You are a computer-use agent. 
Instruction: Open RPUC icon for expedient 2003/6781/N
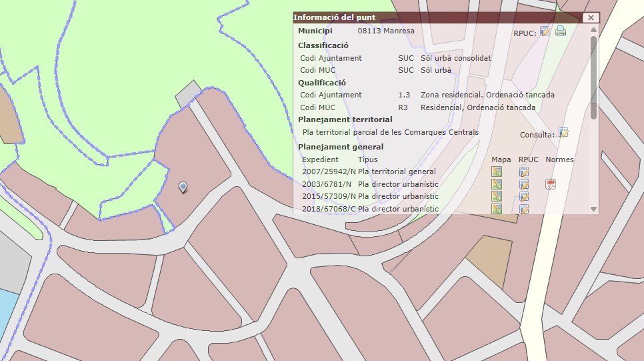click(x=524, y=184)
